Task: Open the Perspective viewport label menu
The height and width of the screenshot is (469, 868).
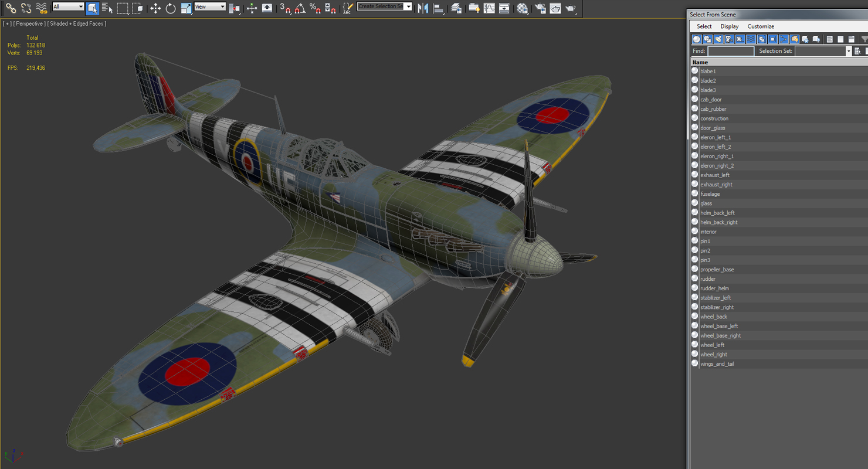Action: click(x=29, y=23)
